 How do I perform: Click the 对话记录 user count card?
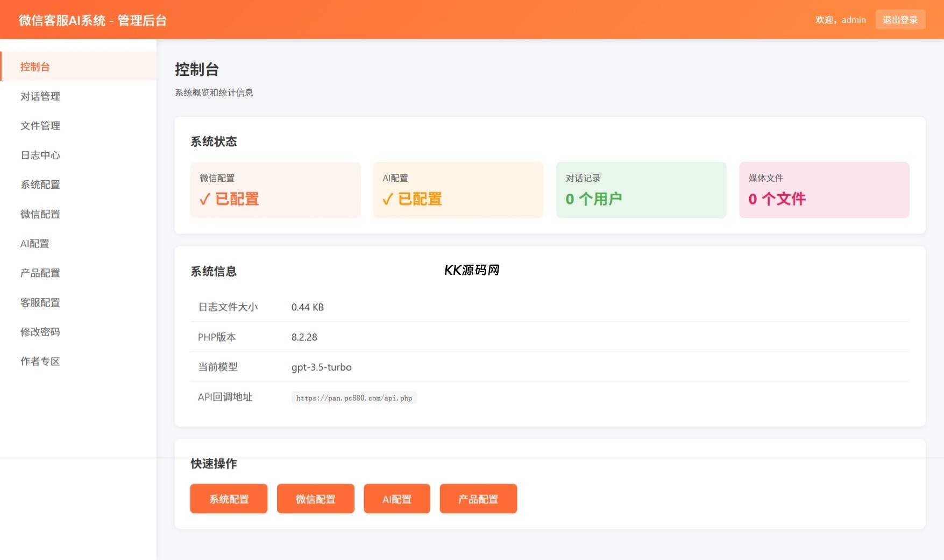pyautogui.click(x=641, y=190)
